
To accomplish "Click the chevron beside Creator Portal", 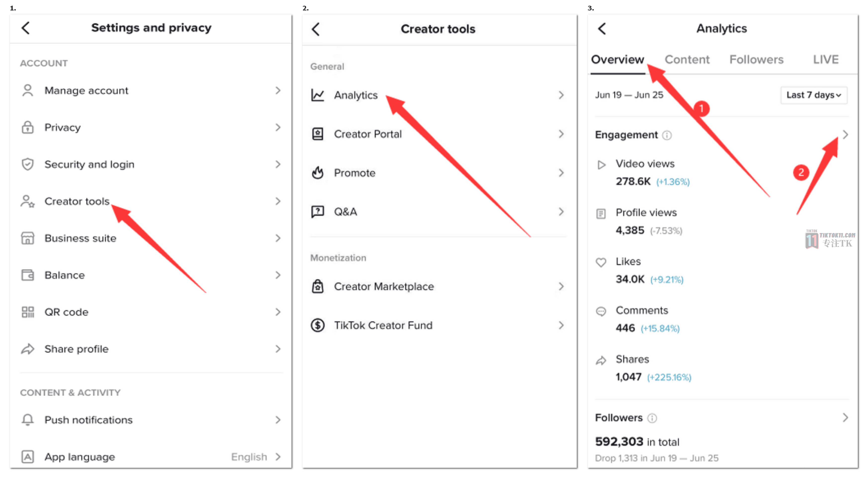I will click(561, 134).
